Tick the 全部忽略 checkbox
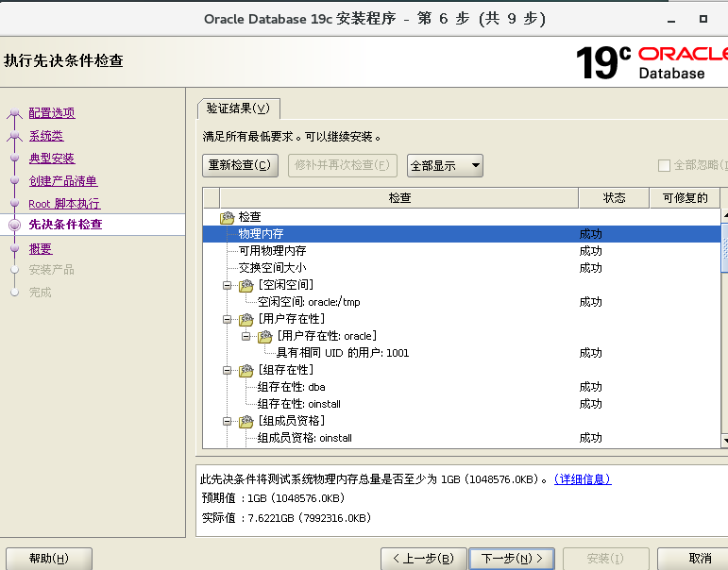This screenshot has width=728, height=570. [x=664, y=166]
